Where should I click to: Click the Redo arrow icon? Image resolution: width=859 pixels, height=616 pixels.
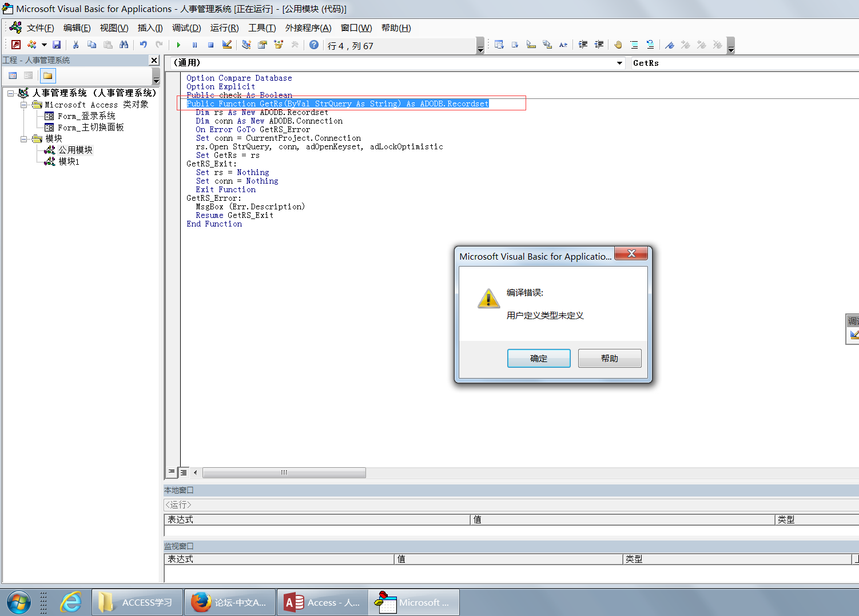click(159, 45)
